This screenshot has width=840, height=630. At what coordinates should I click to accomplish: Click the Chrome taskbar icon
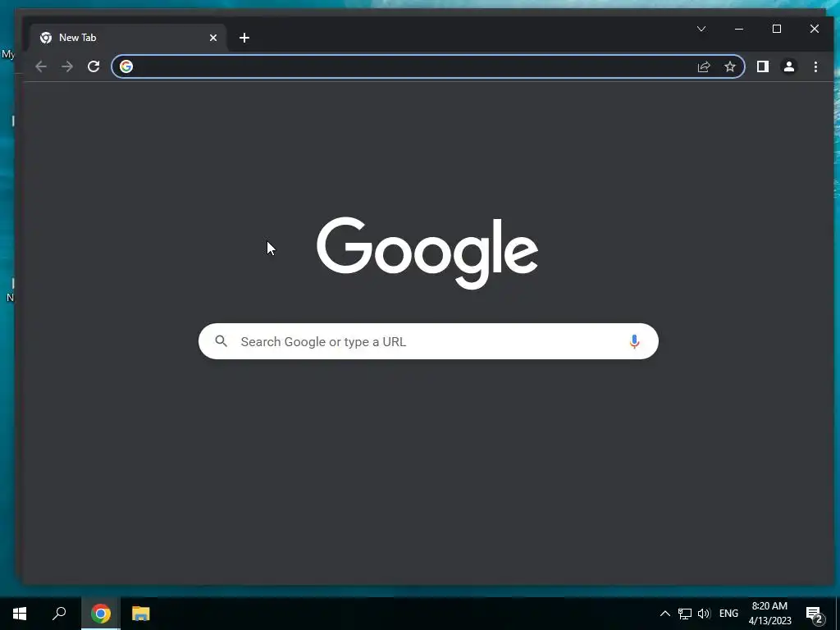101,614
